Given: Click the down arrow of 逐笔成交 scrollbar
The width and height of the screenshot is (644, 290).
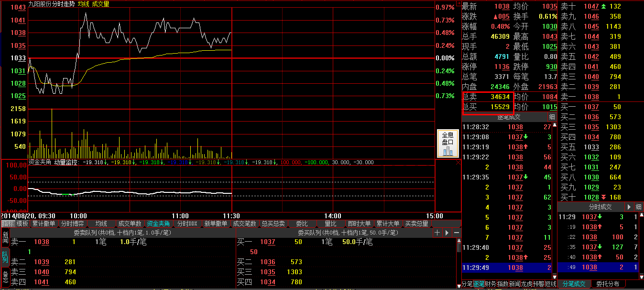Looking at the screenshot, I should 555,277.
